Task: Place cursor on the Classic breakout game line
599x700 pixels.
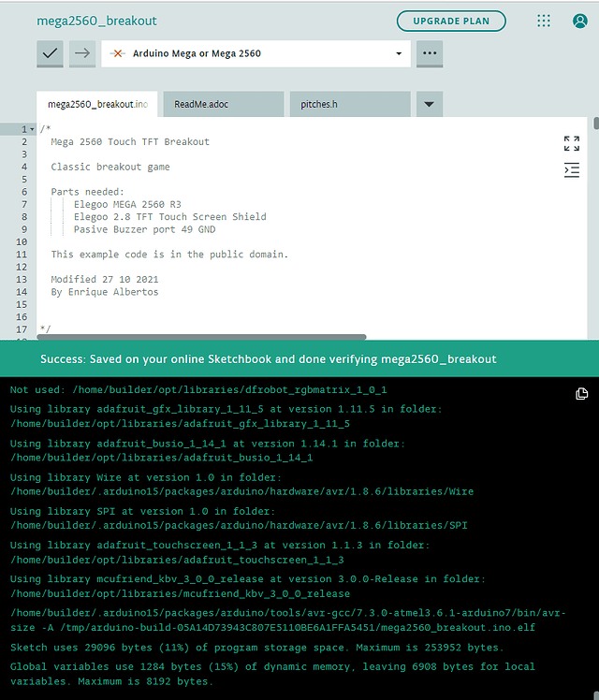Action: point(110,167)
